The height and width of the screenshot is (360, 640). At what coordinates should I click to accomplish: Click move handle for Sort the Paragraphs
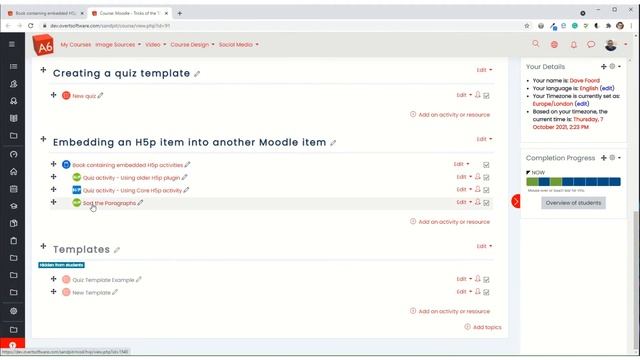coord(53,202)
